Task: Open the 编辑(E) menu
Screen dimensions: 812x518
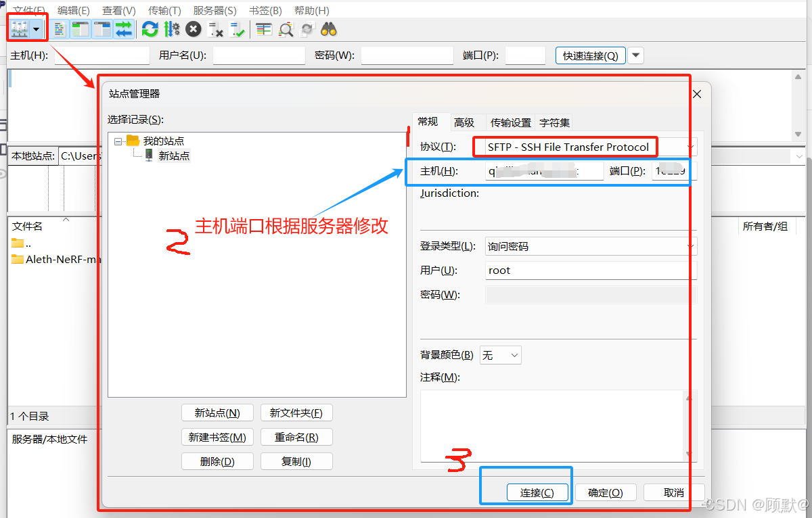Action: tap(73, 10)
